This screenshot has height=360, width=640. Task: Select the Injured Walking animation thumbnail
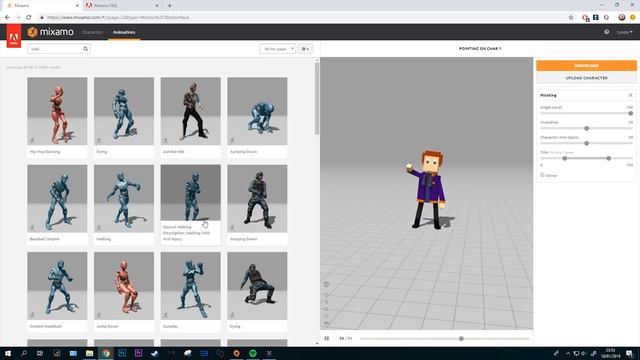[191, 193]
